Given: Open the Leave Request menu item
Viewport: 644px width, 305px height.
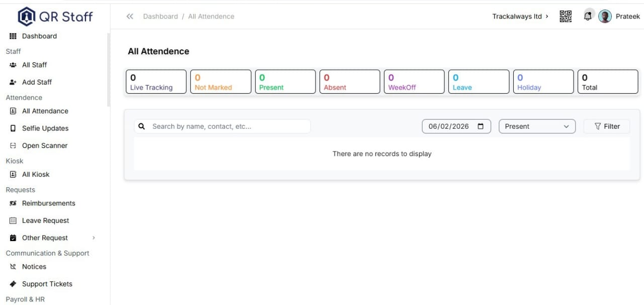Looking at the screenshot, I should click(45, 220).
